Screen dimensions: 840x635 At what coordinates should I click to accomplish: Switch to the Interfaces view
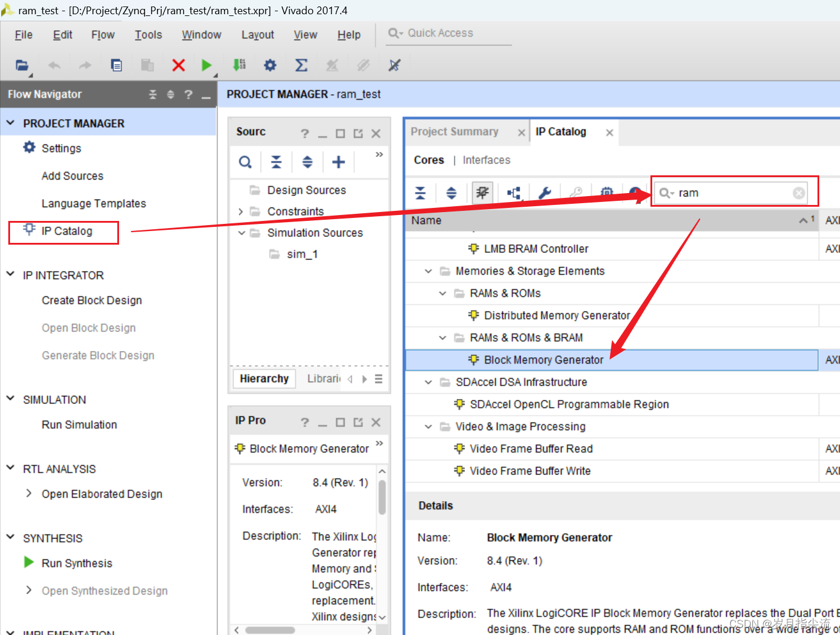point(486,160)
